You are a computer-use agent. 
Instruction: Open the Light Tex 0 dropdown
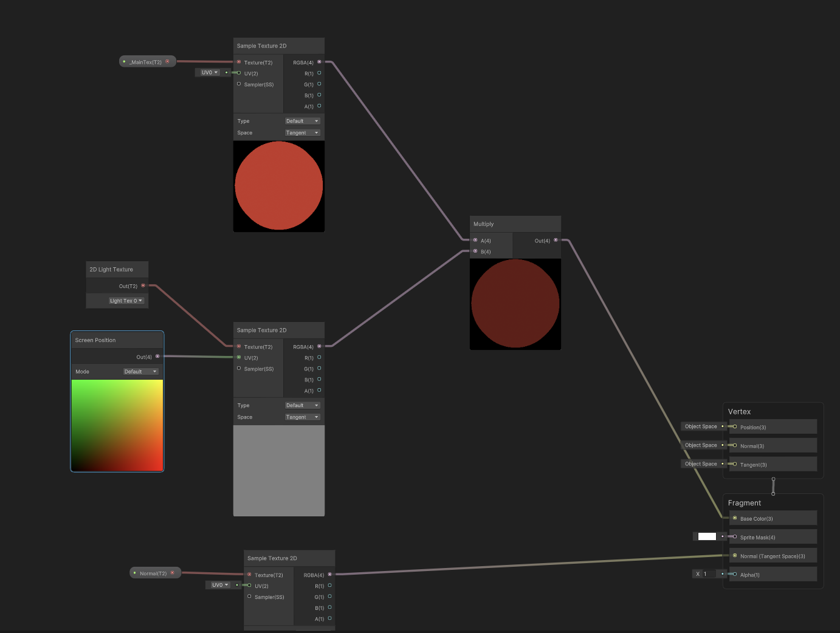tap(126, 300)
